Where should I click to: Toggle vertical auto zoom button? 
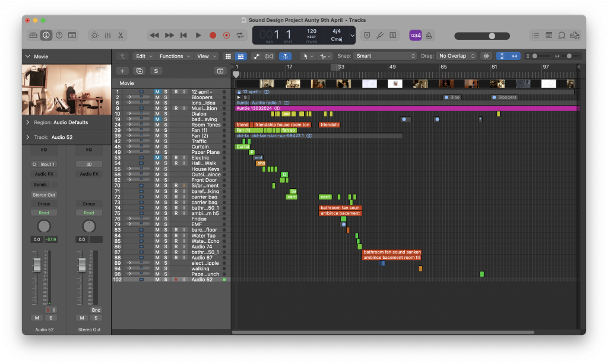pyautogui.click(x=502, y=56)
